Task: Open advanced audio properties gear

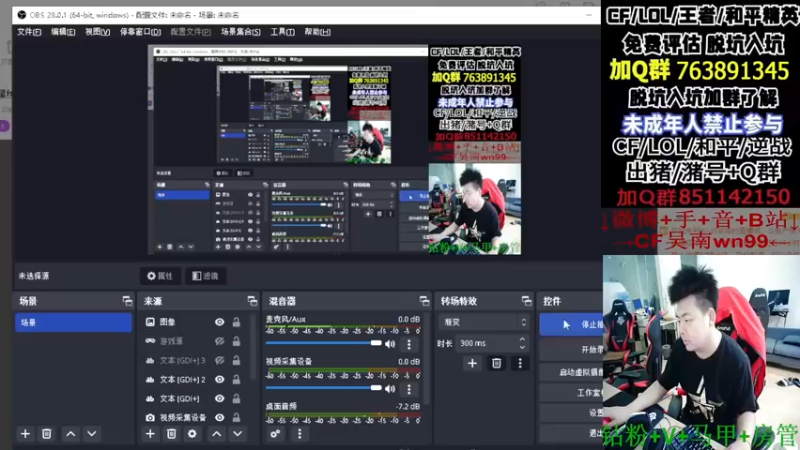Action: point(275,434)
